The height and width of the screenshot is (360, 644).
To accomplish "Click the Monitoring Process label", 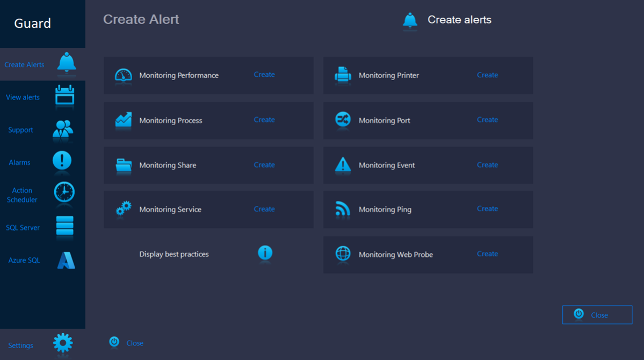I will tap(171, 120).
